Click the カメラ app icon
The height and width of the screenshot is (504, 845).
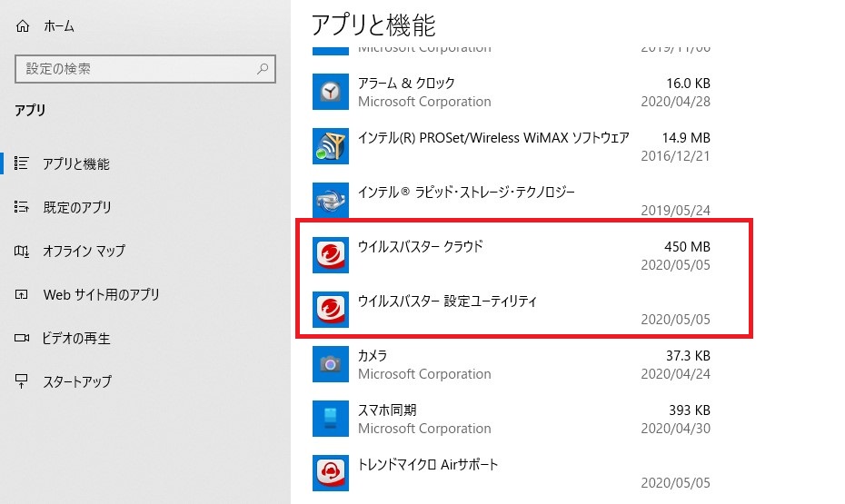click(x=331, y=364)
